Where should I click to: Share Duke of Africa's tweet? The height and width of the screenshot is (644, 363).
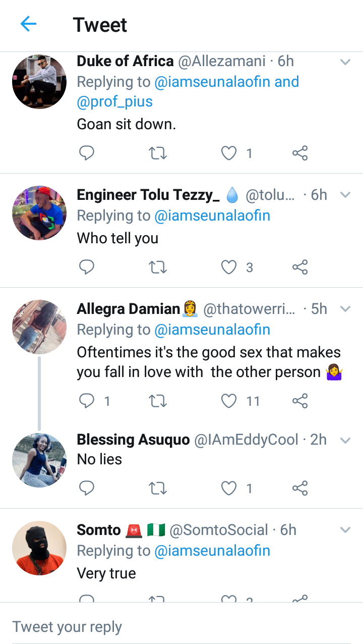point(300,153)
